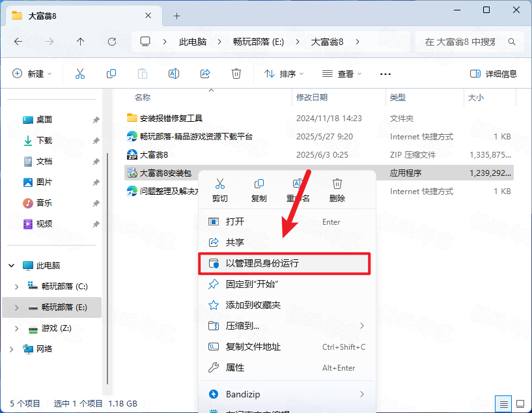Screen dimensions: 532x413
Task: Choose 复制 in the context menu
Action: tap(259, 190)
